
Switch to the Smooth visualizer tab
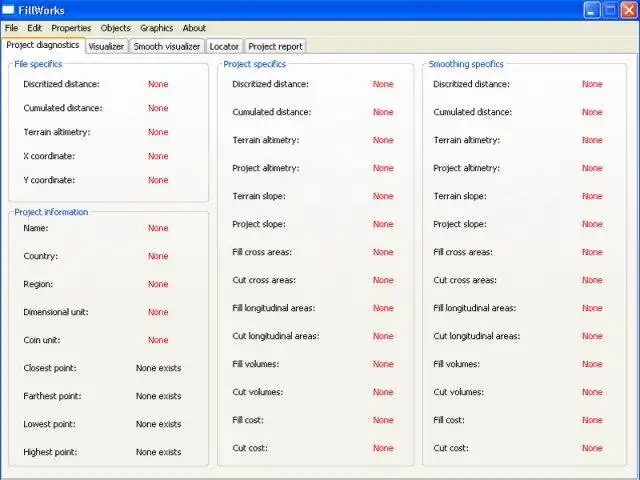tap(167, 47)
